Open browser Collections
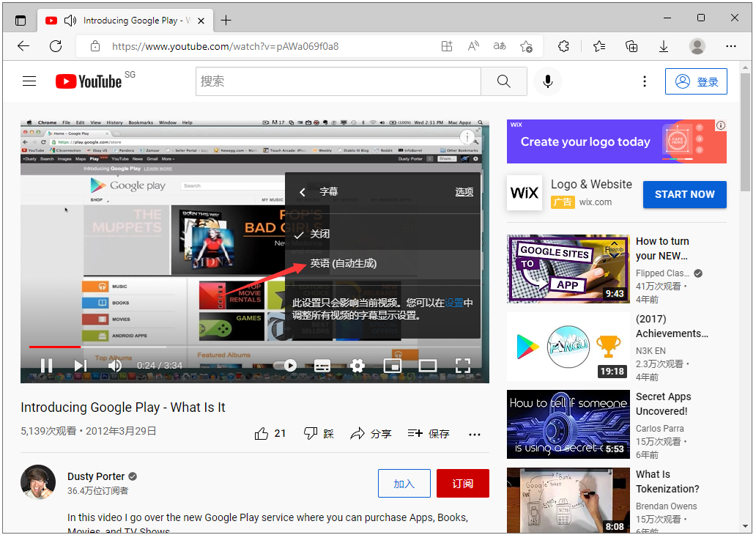Image resolution: width=756 pixels, height=535 pixels. [x=631, y=46]
